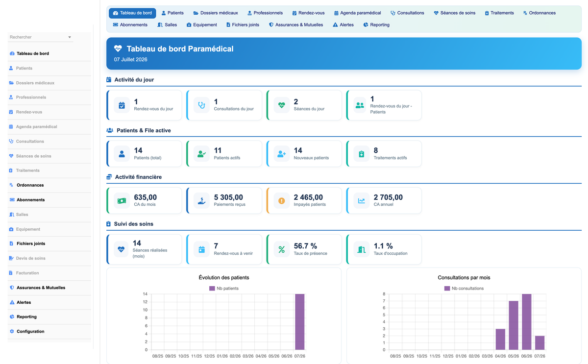Click the calendar-check icon on Rendez-vous du jour card

[122, 105]
